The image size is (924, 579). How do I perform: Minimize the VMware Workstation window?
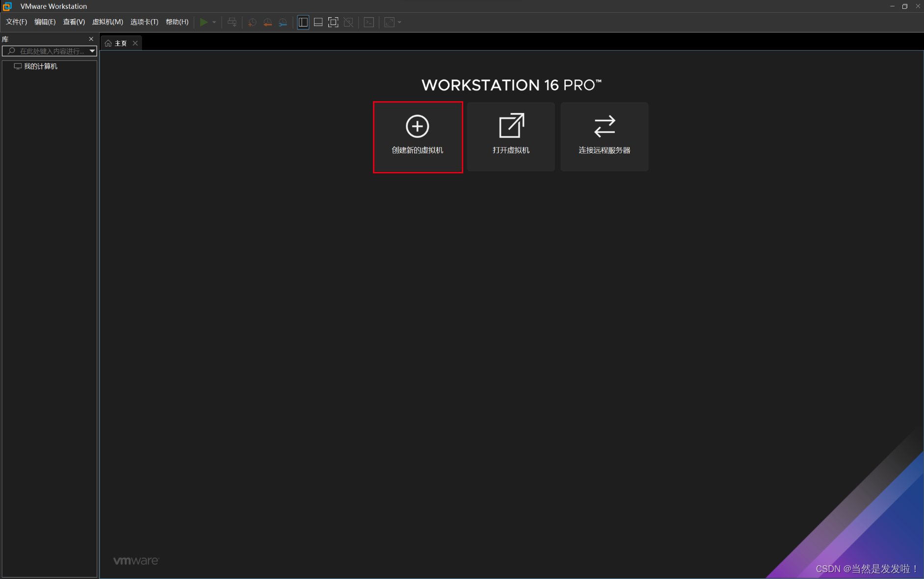click(x=892, y=6)
